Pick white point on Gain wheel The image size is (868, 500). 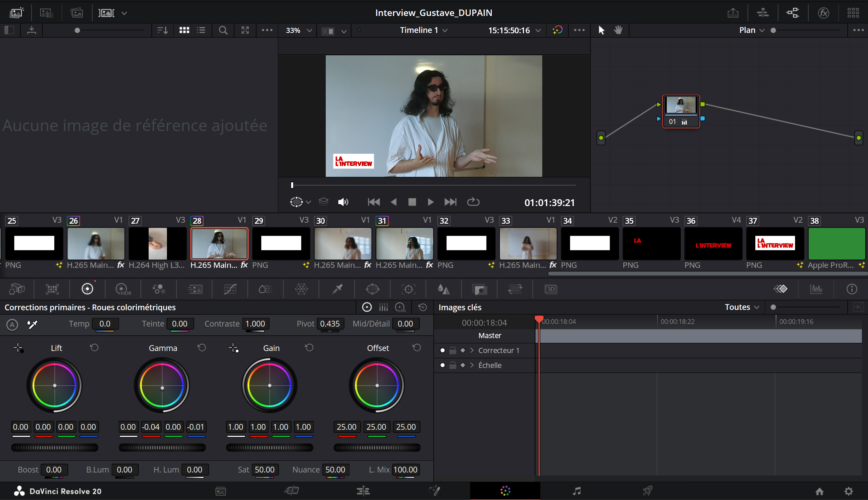pos(233,348)
